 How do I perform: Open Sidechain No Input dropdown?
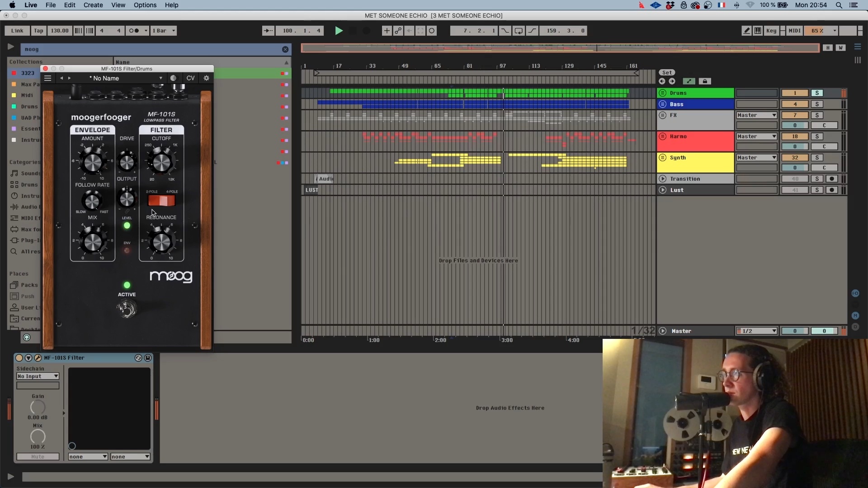(38, 376)
